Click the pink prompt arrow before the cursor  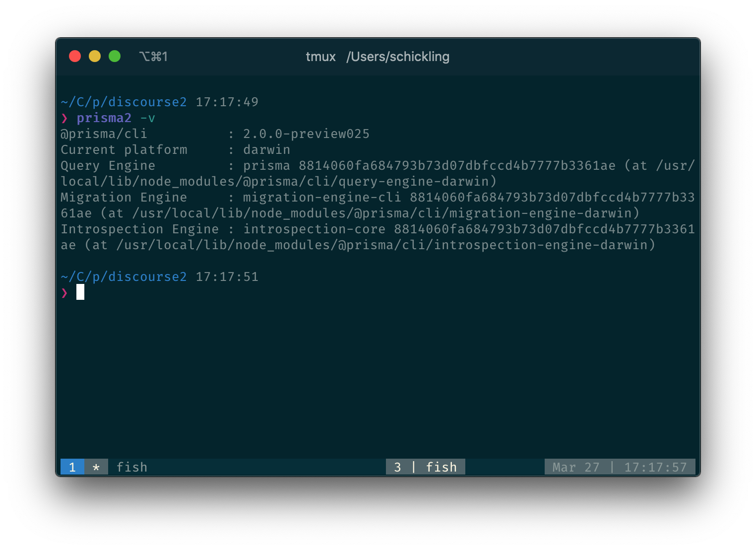[x=64, y=293]
